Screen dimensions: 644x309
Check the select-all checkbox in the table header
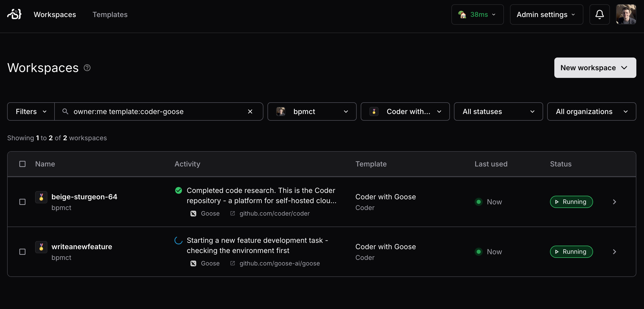click(x=22, y=164)
